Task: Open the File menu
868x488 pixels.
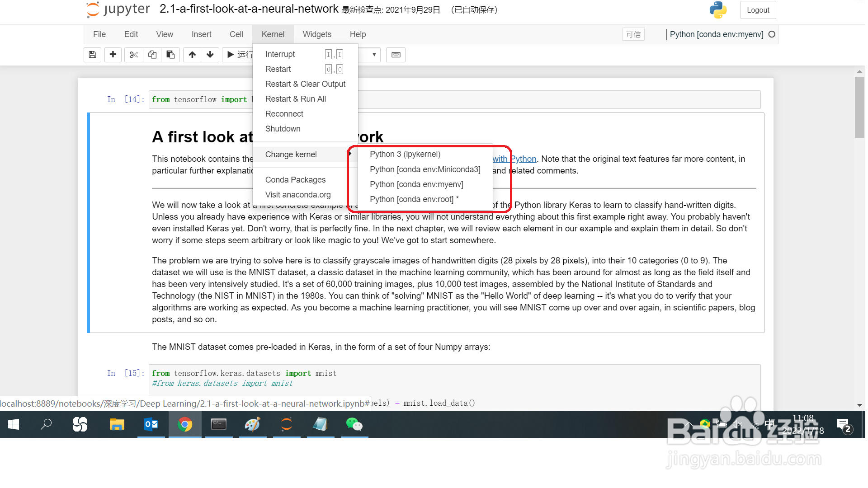Action: tap(99, 34)
